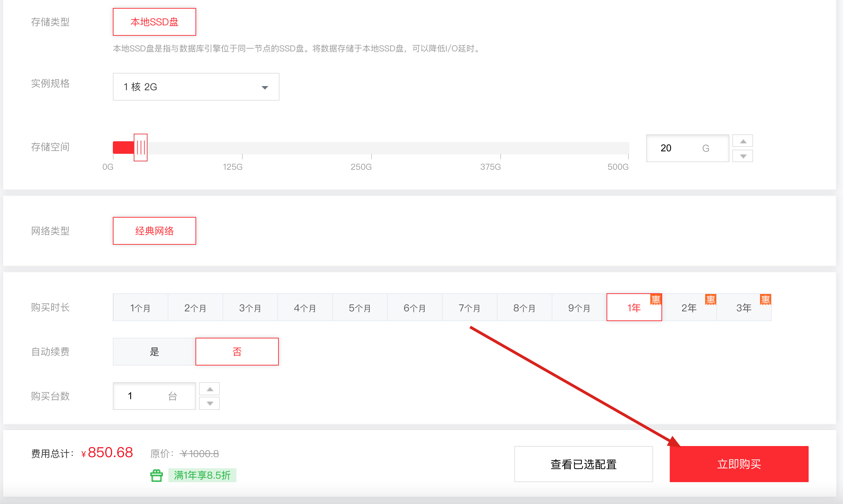
Task: Click the purchase quantity field showing 1
Action: point(154,396)
